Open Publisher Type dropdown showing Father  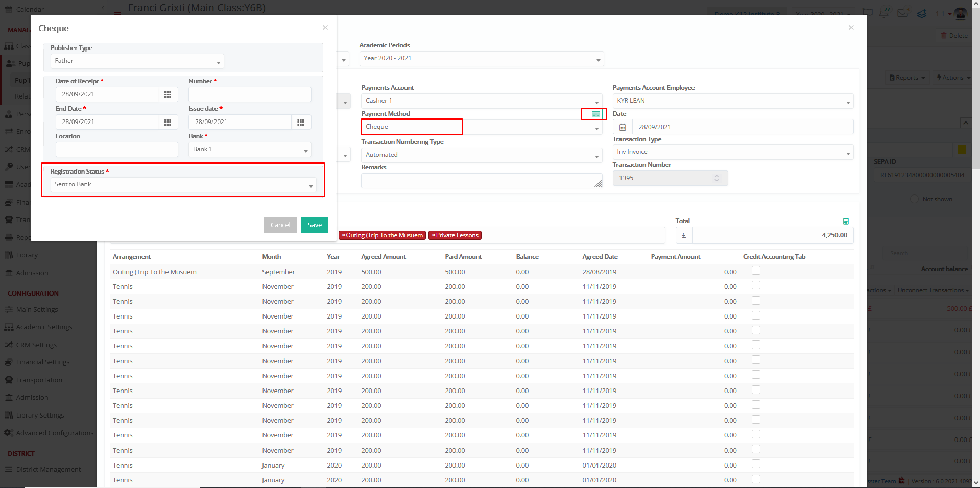click(137, 61)
